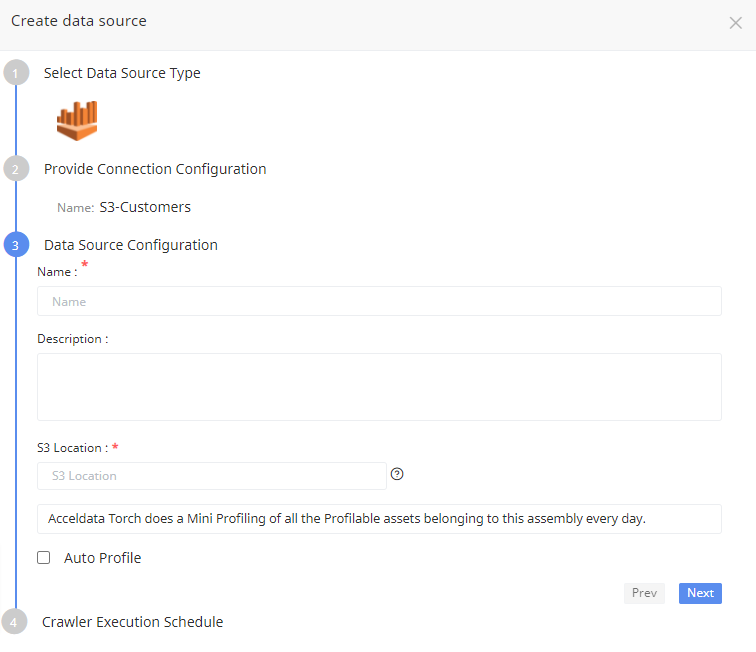Close the Create data source dialog
Viewport: 756px width, 652px height.
(735, 23)
